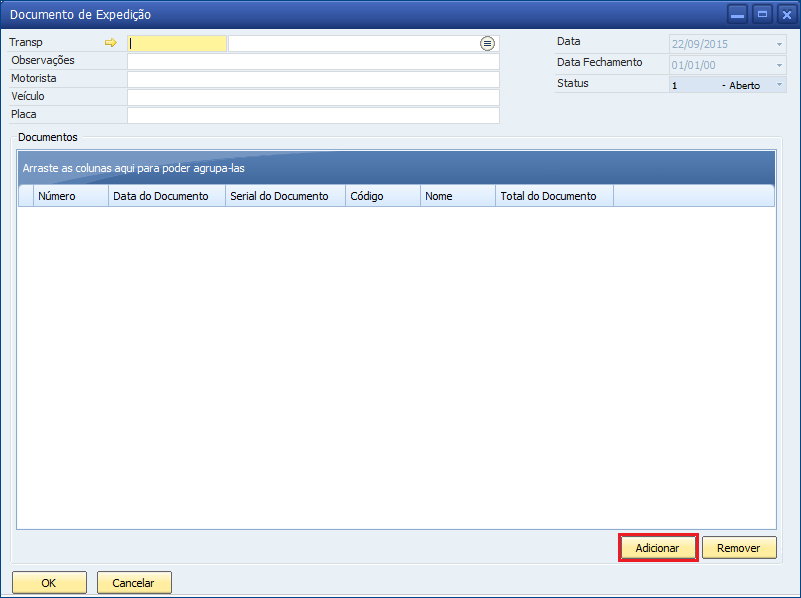This screenshot has width=801, height=598.
Task: Sort by Data do Documento column header
Action: click(x=167, y=196)
